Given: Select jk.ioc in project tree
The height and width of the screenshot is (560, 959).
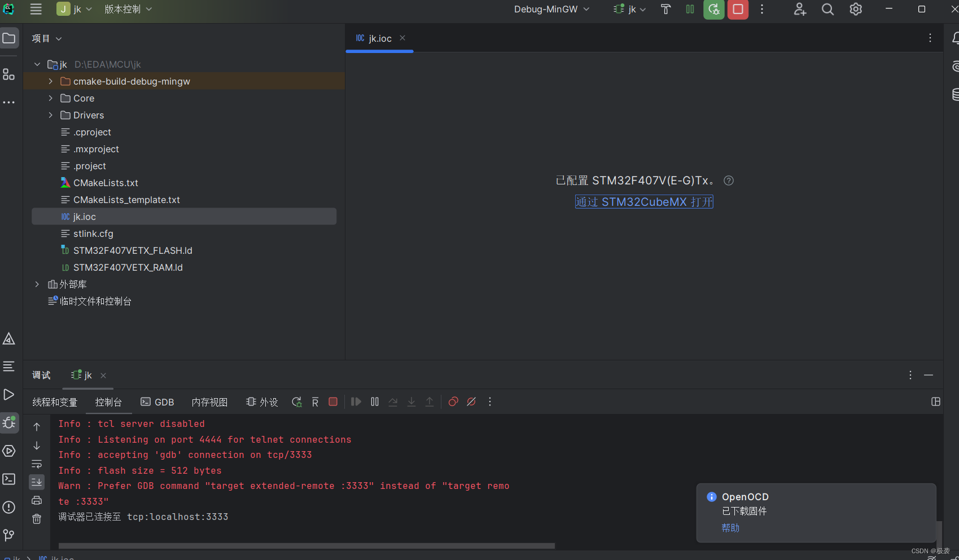Looking at the screenshot, I should coord(184,217).
